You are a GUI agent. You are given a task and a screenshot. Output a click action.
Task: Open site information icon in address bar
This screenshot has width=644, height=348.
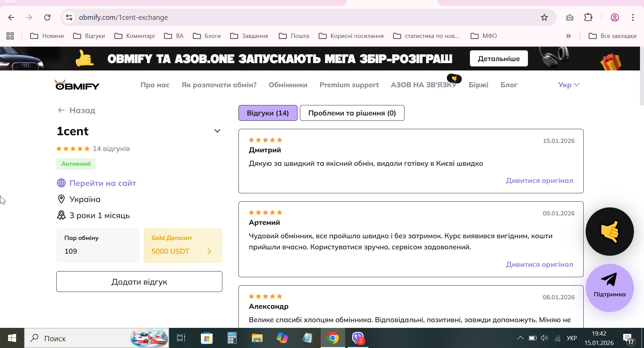(69, 17)
